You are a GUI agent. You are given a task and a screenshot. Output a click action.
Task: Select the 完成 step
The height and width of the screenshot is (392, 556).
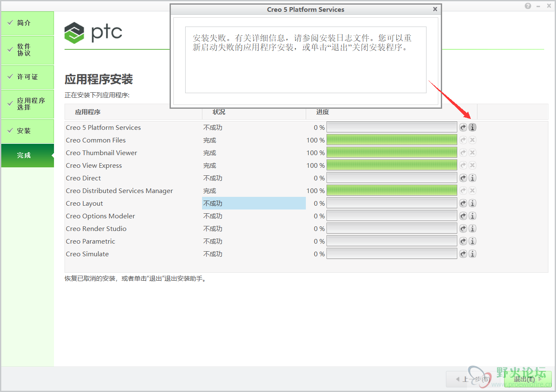[x=27, y=155]
